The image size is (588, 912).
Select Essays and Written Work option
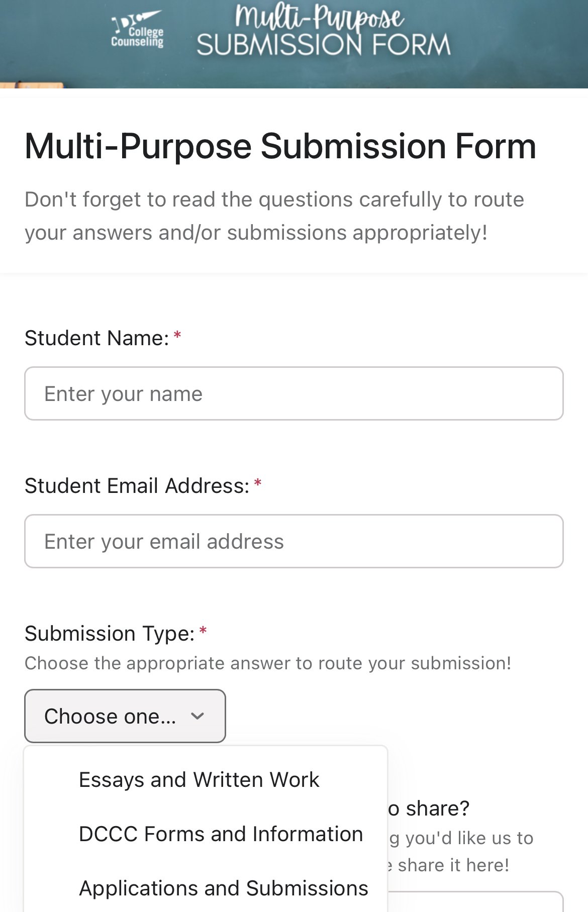coord(199,780)
